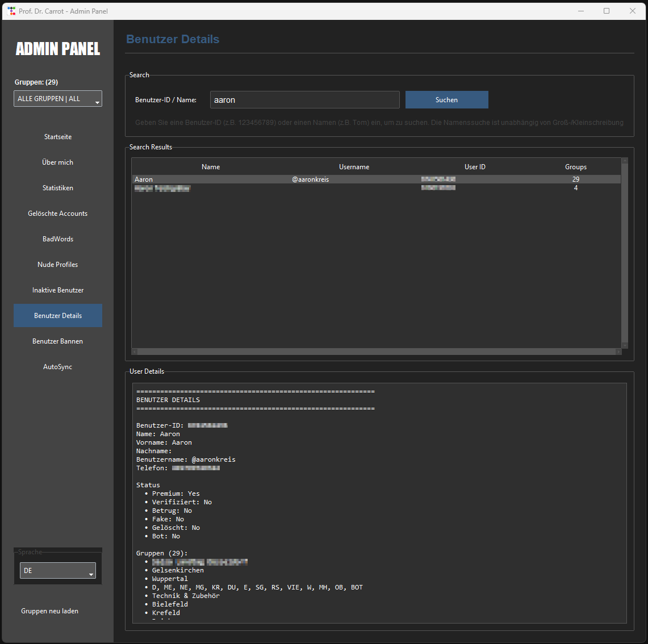Sort results by the Groups column header
This screenshot has height=644, width=648.
(575, 167)
